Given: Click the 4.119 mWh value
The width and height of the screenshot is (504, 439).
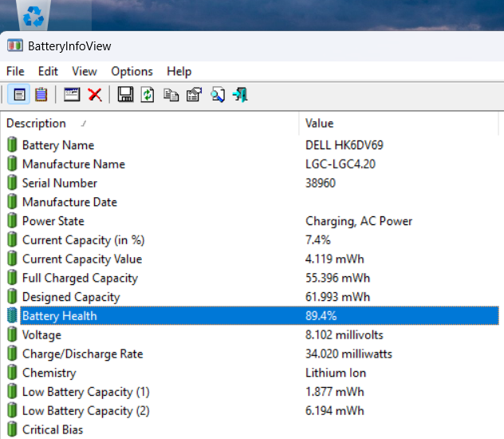Looking at the screenshot, I should [335, 259].
